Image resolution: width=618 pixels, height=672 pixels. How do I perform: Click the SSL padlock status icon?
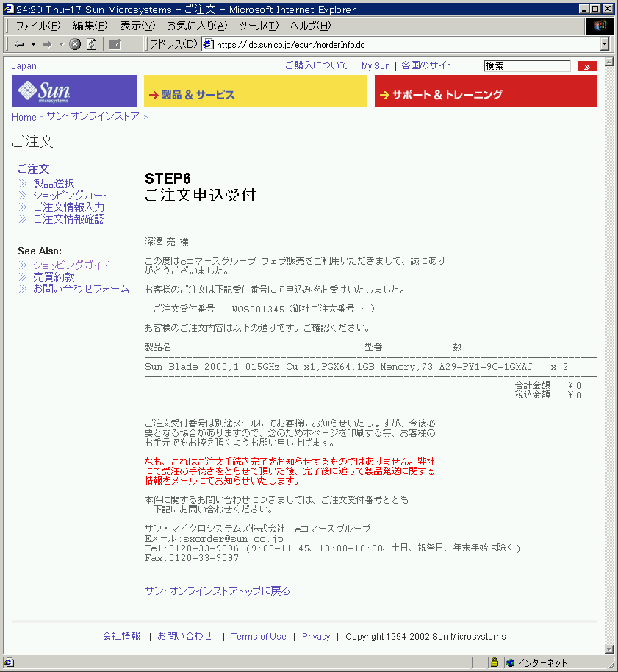pyautogui.click(x=495, y=662)
